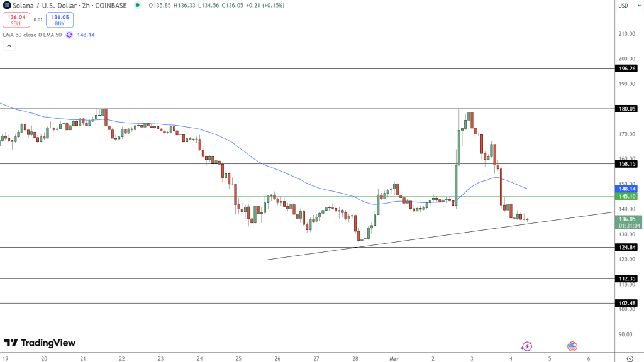Click the 136.04 SELL button

click(16, 19)
